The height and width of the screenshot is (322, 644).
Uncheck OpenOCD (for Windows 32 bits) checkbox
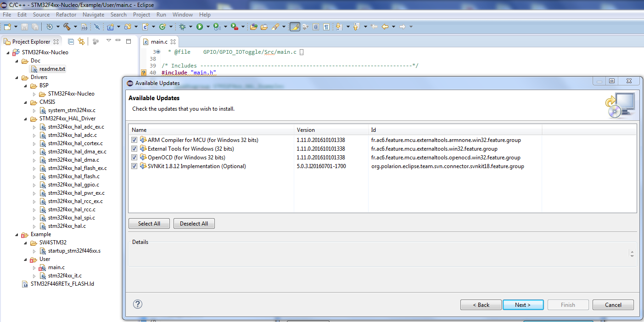coord(134,157)
